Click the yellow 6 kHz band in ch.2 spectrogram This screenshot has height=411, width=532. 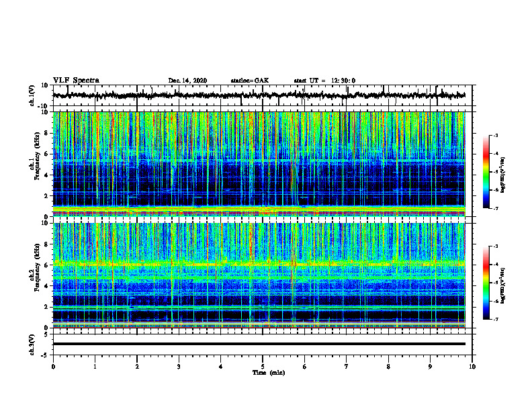pyautogui.click(x=259, y=264)
